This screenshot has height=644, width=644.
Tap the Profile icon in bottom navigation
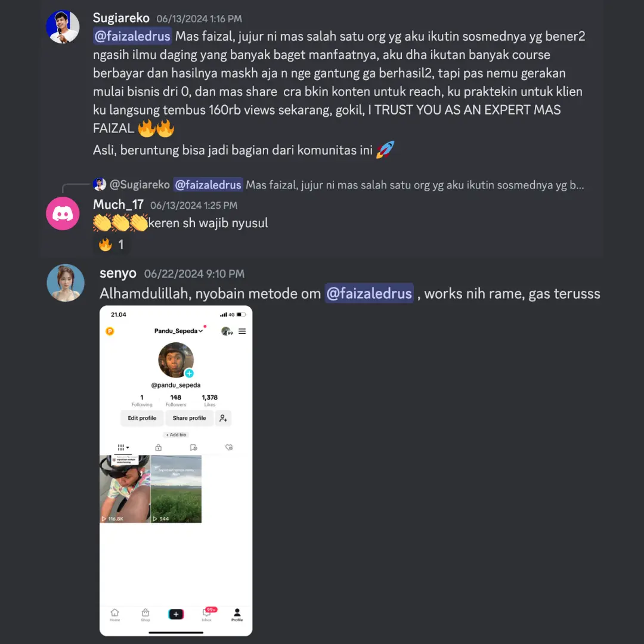(237, 614)
